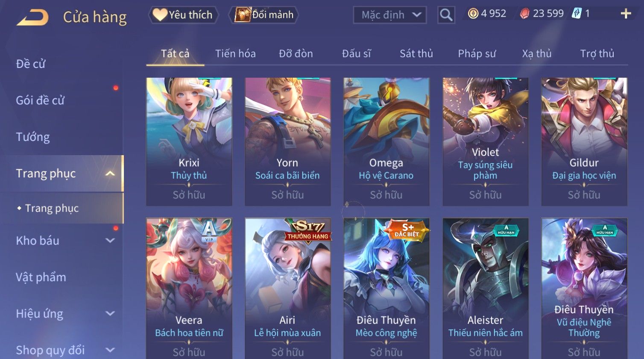Open the Mặc định sort dropdown

click(390, 15)
